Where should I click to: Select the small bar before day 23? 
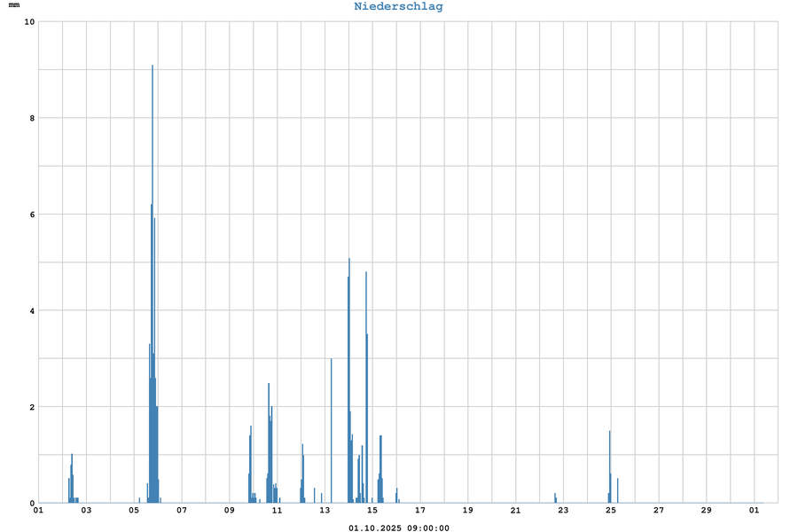click(555, 498)
